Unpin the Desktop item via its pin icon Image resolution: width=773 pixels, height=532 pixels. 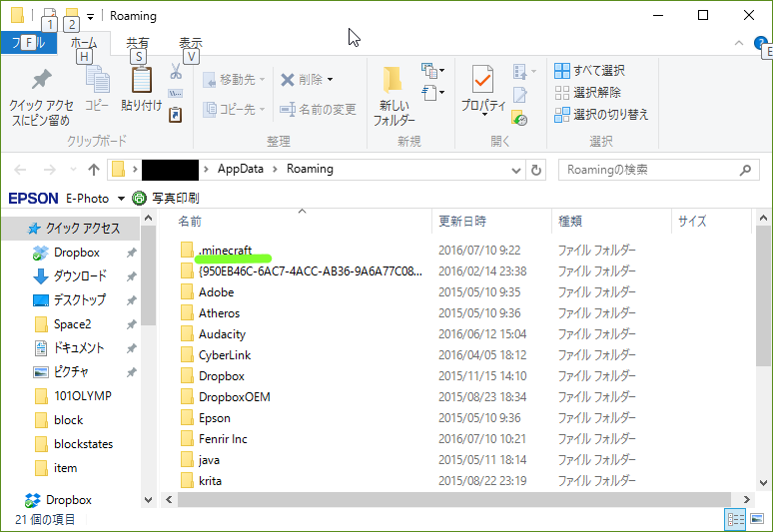click(131, 300)
